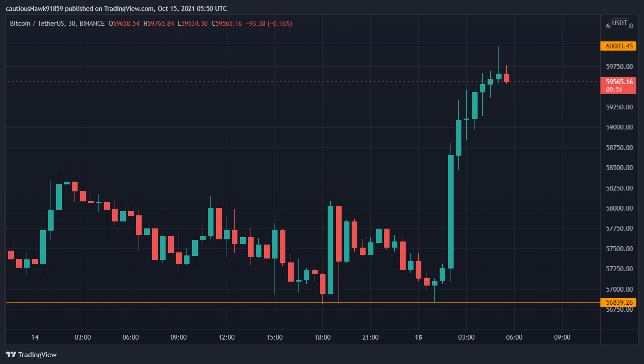Click the cautiousHawk91859 published caption
The height and width of the screenshot is (364, 644).
pyautogui.click(x=116, y=9)
